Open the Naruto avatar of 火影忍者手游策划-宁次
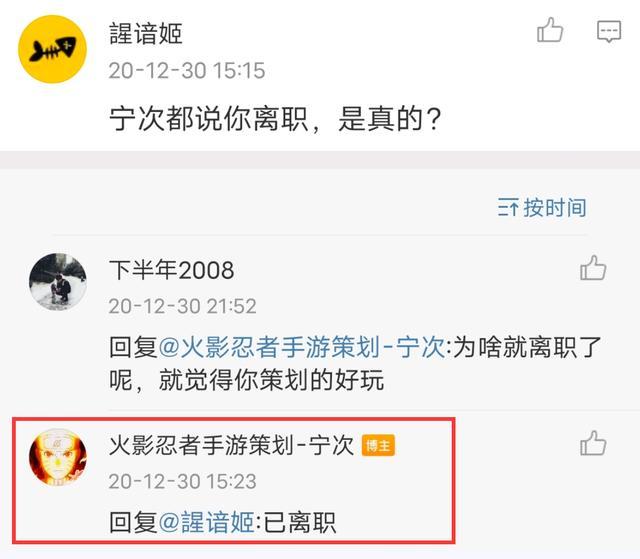The image size is (640, 559). (58, 457)
